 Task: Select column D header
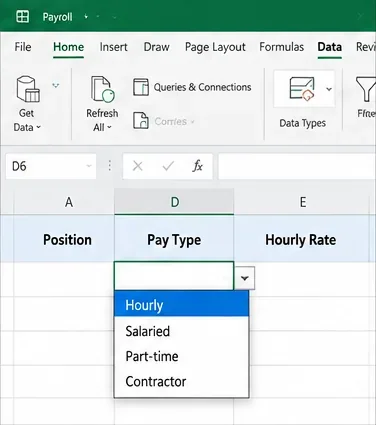tap(174, 201)
